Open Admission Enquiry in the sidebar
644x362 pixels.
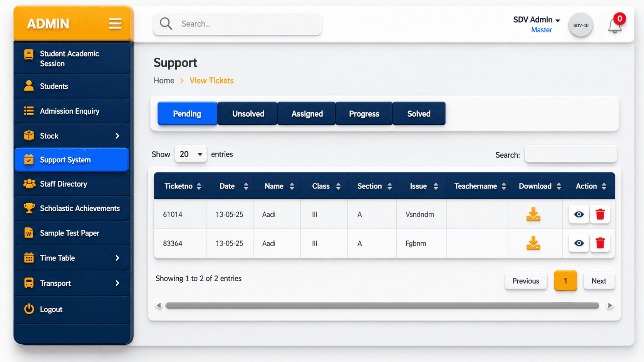click(x=72, y=111)
